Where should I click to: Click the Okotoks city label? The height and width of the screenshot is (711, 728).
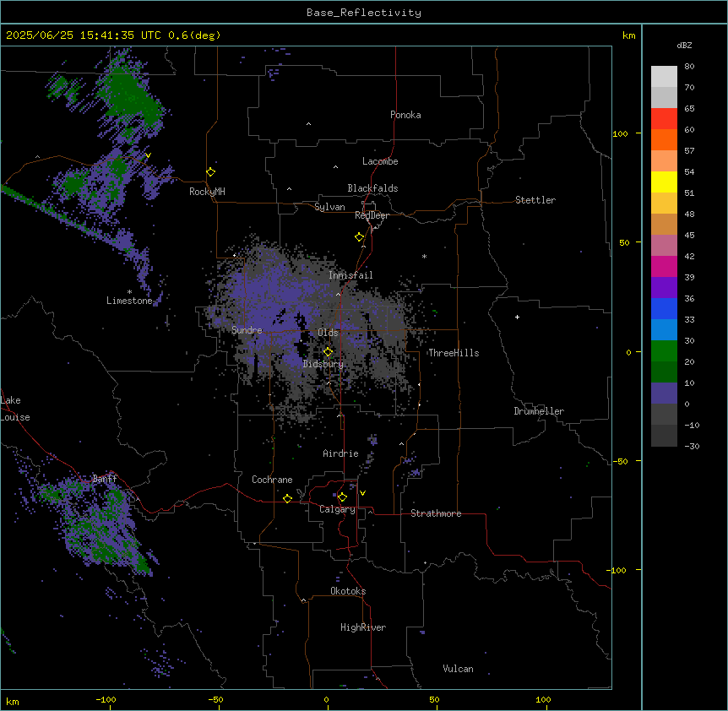(x=348, y=591)
